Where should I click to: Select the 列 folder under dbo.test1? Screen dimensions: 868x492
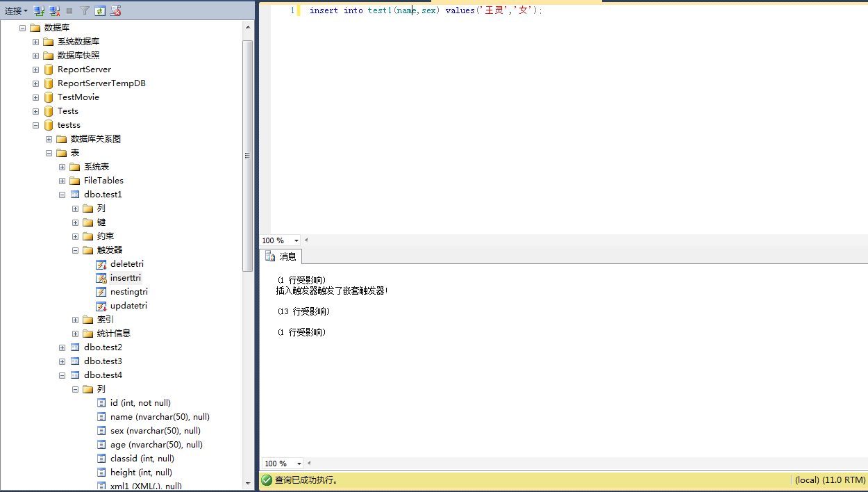point(101,208)
